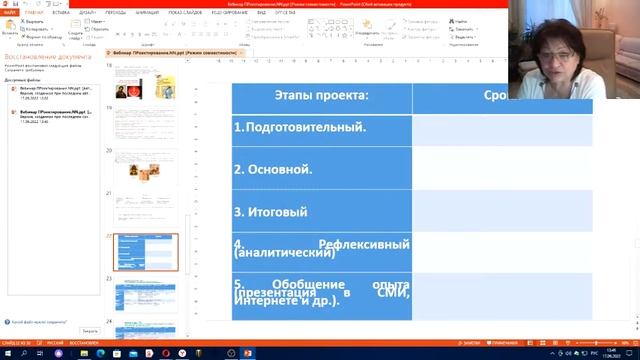640x360 pixels.
Task: Click the '1. Подготовительный.' table cell
Action: click(x=322, y=131)
